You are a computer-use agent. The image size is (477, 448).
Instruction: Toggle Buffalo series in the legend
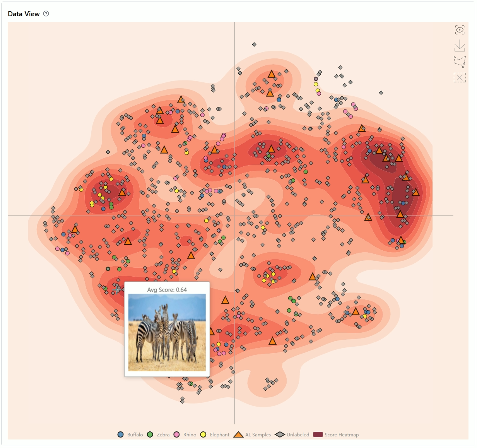point(130,434)
